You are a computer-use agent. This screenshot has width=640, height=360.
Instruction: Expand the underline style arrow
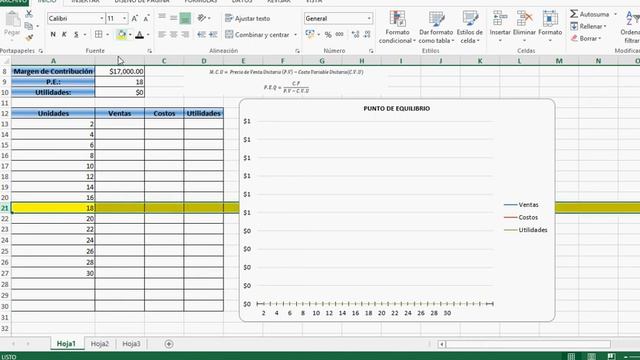[85, 35]
